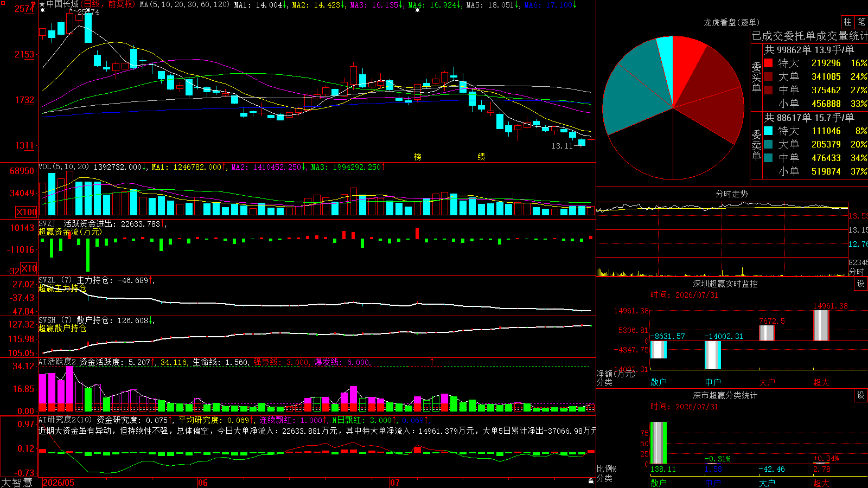Click the 深市超赢分类统计 panel title
The width and height of the screenshot is (868, 488).
click(x=725, y=395)
